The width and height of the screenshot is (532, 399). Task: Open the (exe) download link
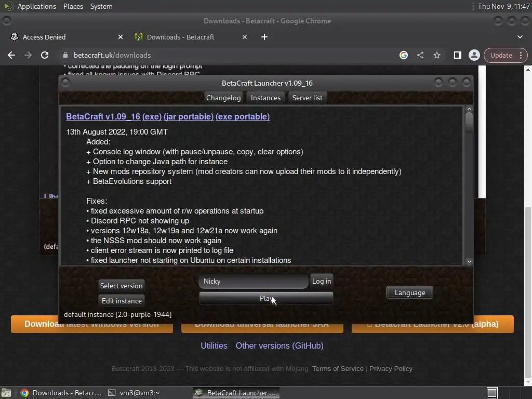pos(152,116)
